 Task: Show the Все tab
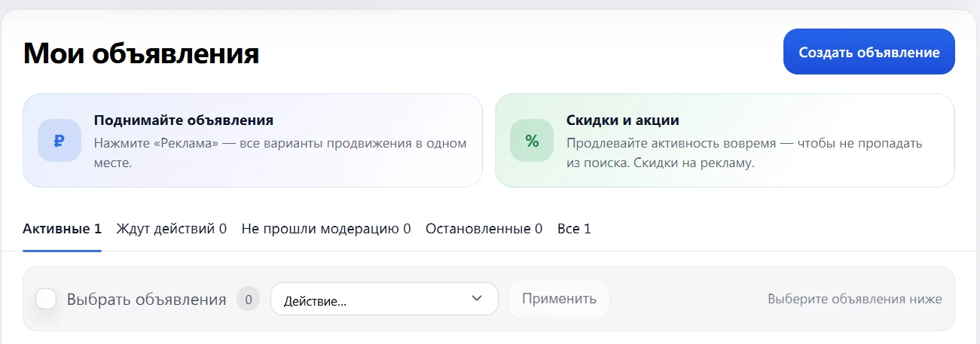pyautogui.click(x=574, y=229)
